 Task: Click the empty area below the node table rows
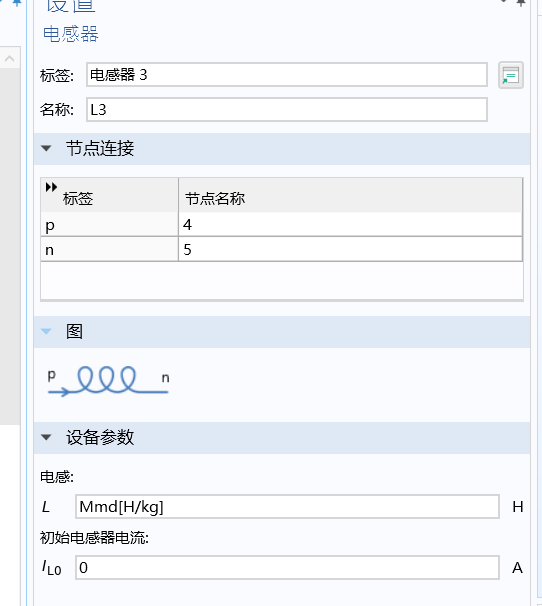click(x=282, y=281)
